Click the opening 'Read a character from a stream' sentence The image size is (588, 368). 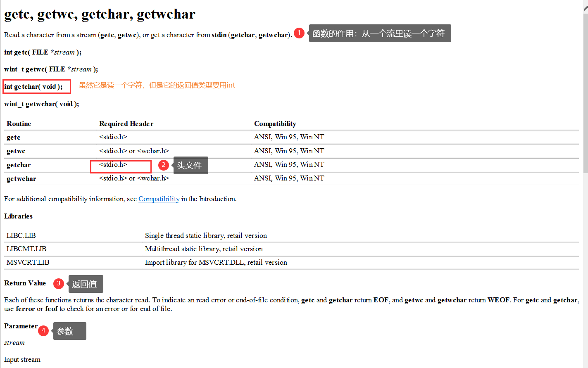click(x=148, y=35)
